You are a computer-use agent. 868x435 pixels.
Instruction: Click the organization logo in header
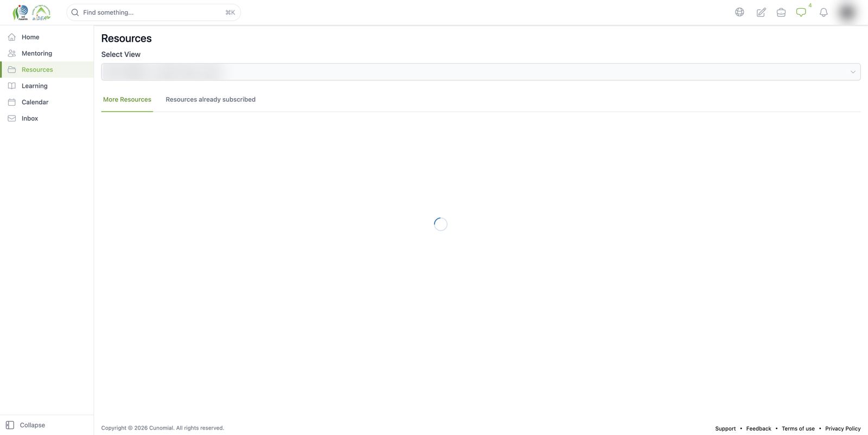[x=31, y=12]
